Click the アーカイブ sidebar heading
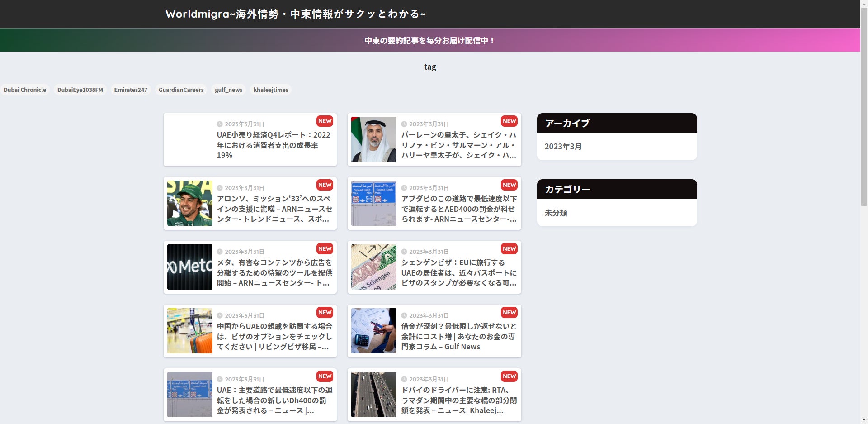Viewport: 868px width, 424px height. click(x=617, y=123)
